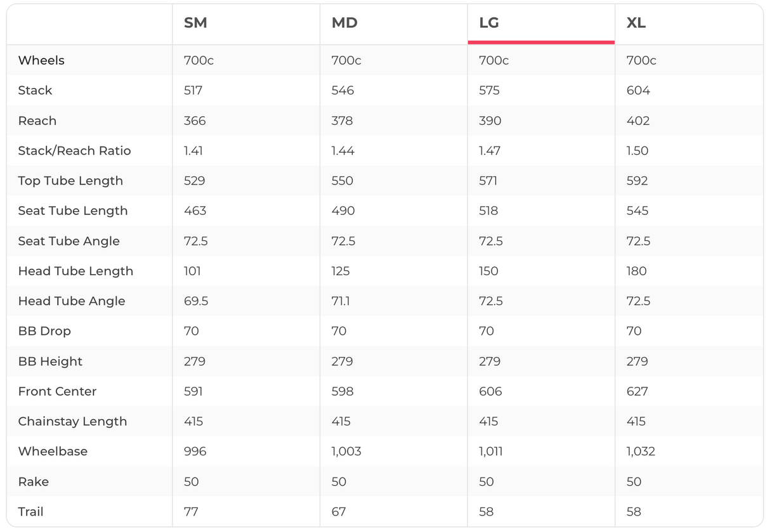Click the Wheels row label
This screenshot has width=770, height=532.
tap(41, 60)
